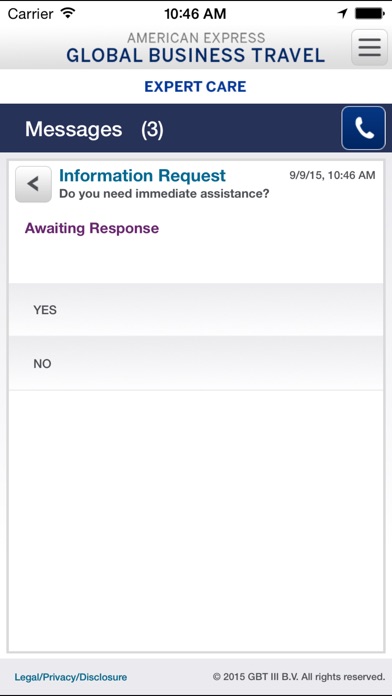This screenshot has width=392, height=696.
Task: Select the NO response option
Action: [x=196, y=364]
